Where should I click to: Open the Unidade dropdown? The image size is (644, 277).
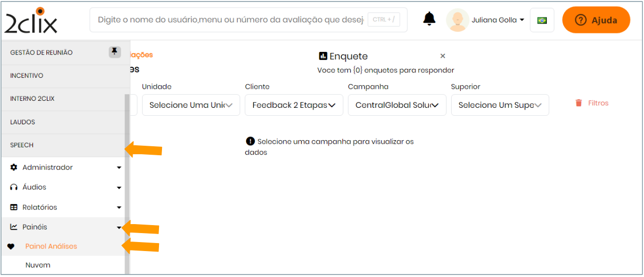(191, 105)
